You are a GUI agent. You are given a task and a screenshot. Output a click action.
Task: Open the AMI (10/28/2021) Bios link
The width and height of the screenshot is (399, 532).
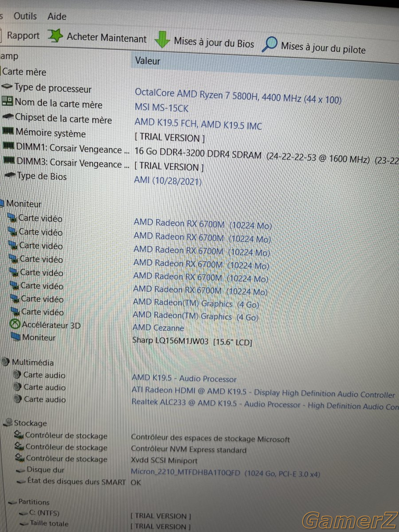point(168,181)
